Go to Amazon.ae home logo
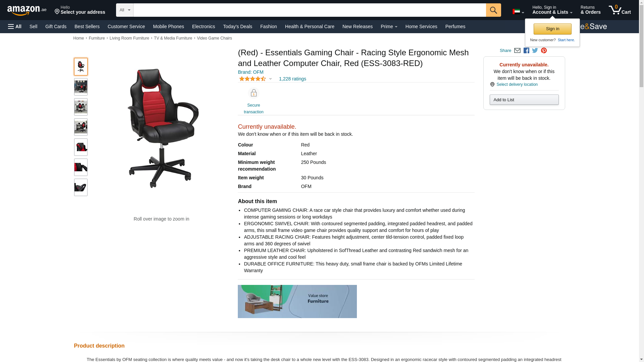Image resolution: width=644 pixels, height=362 pixels. tap(27, 10)
